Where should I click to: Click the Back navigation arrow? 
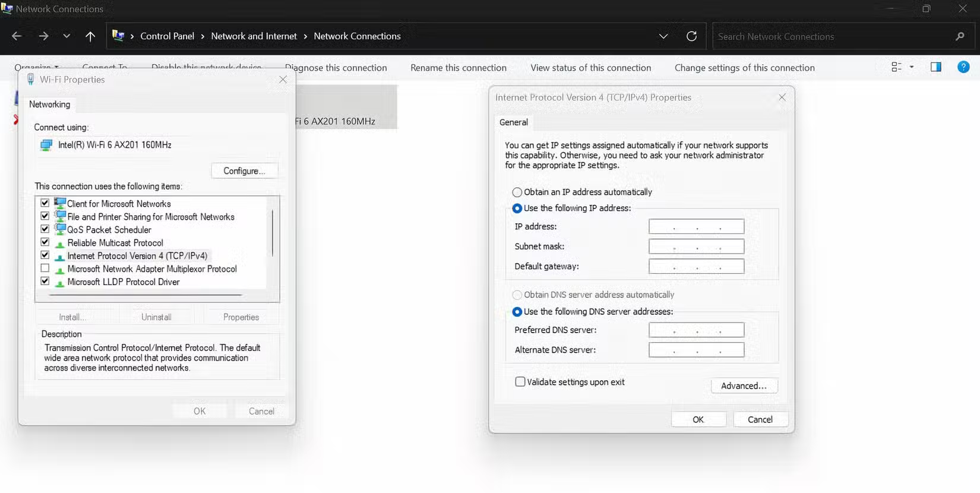click(x=17, y=36)
